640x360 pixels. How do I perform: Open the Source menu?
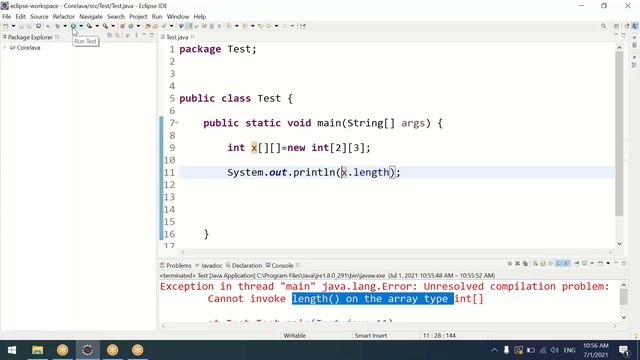pyautogui.click(x=39, y=17)
